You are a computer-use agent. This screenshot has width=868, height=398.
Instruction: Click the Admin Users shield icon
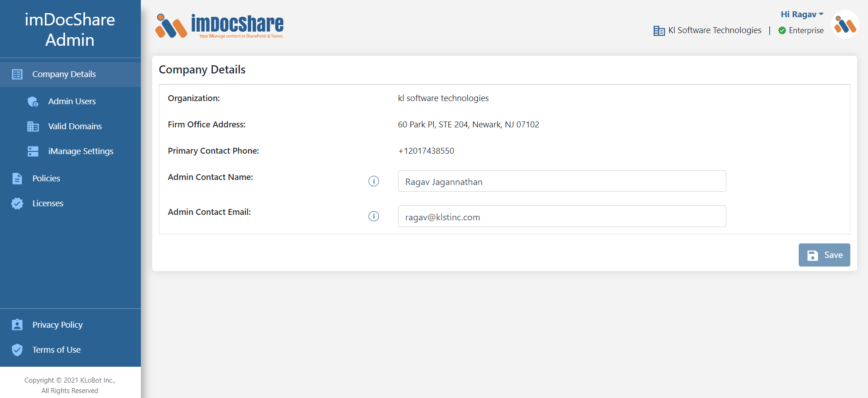tap(33, 102)
